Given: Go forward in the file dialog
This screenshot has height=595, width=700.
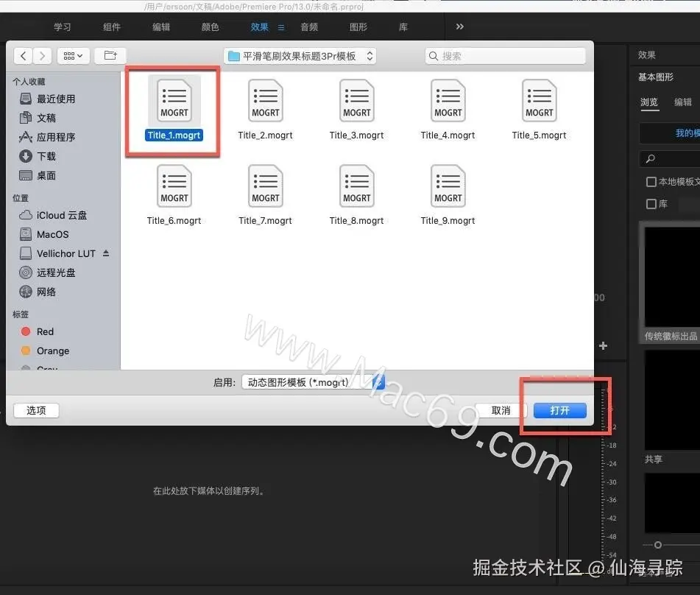Looking at the screenshot, I should [x=43, y=56].
